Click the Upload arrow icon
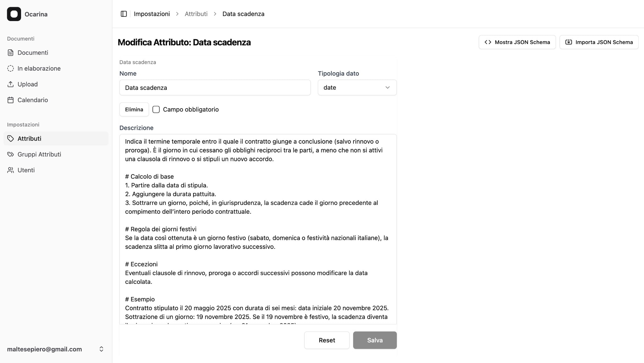644x363 pixels. point(10,84)
